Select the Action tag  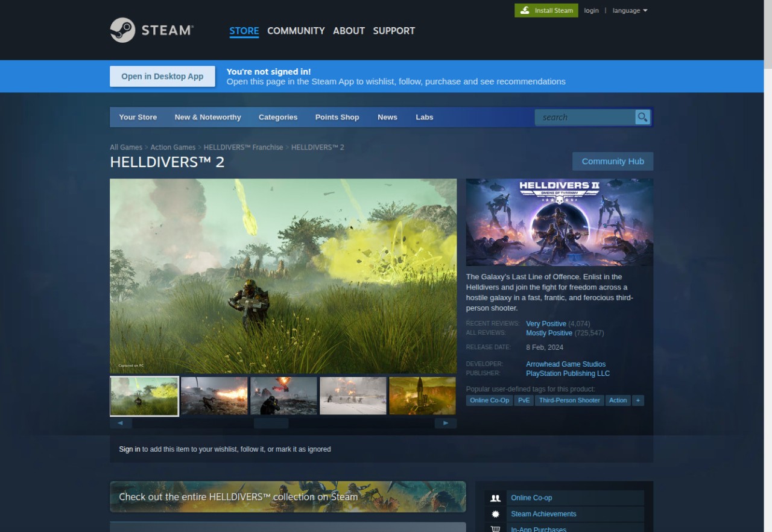[x=618, y=401]
